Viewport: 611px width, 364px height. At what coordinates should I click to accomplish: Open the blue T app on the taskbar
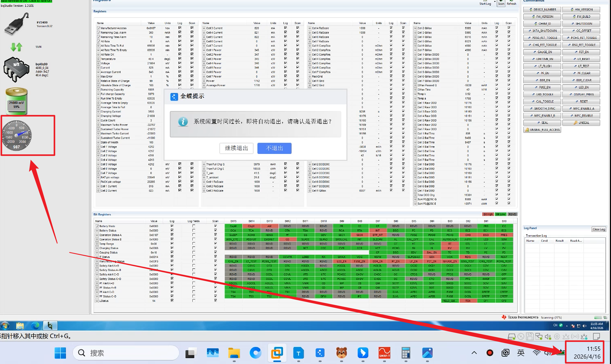(298, 353)
